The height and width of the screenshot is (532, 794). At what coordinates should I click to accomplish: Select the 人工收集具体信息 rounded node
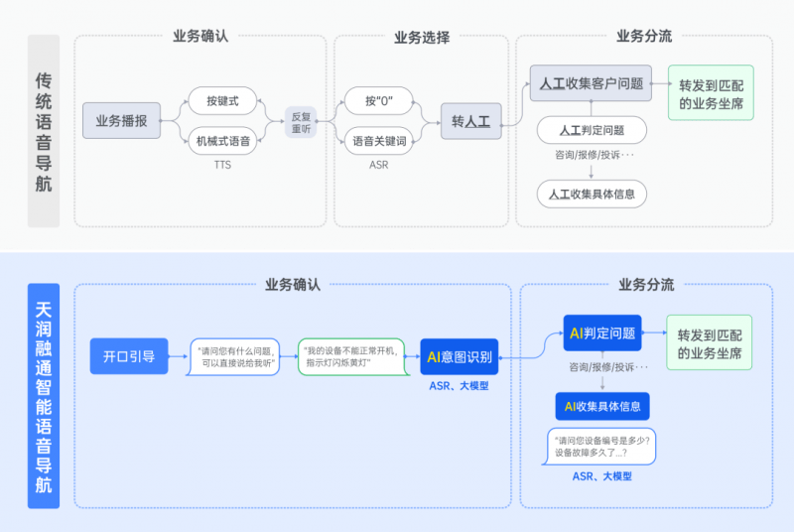tap(592, 194)
